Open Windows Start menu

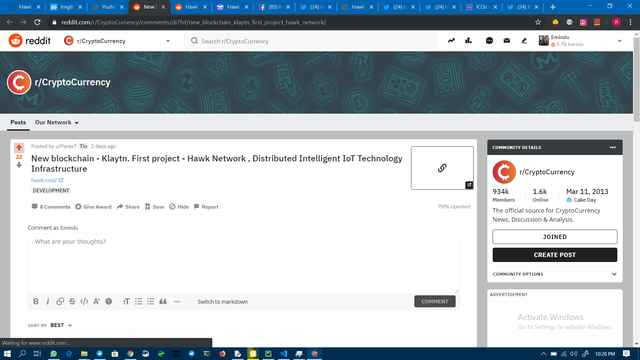click(7, 353)
